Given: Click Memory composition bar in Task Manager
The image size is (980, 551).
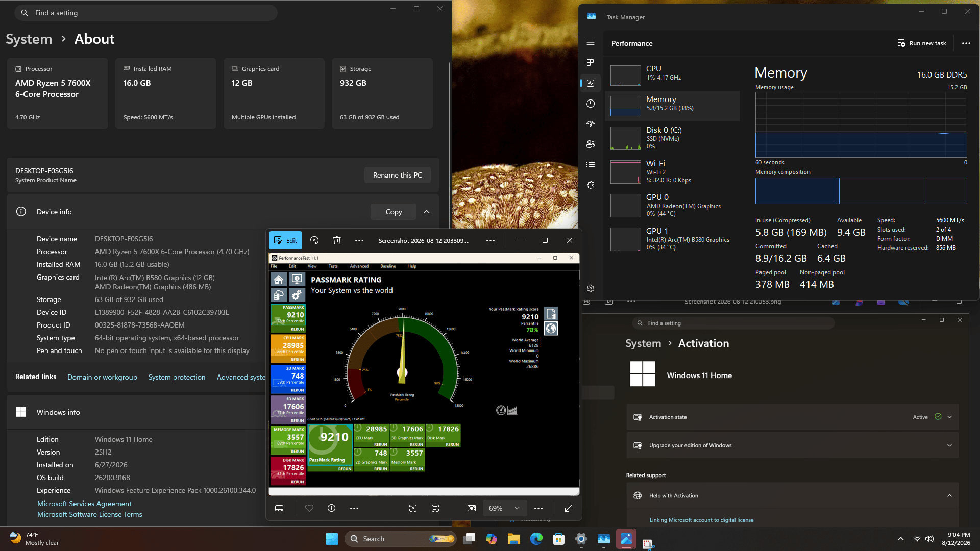Looking at the screenshot, I should click(861, 191).
